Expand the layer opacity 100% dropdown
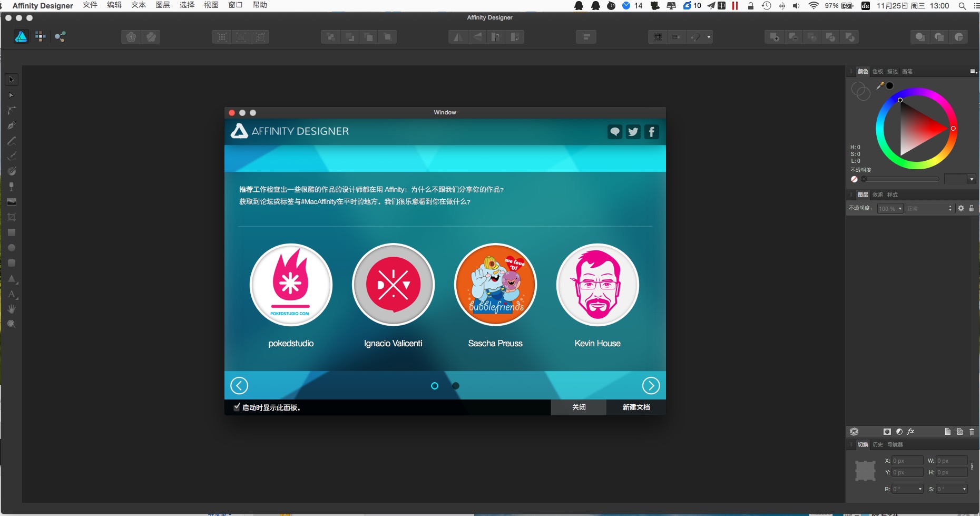The width and height of the screenshot is (980, 516). [900, 209]
